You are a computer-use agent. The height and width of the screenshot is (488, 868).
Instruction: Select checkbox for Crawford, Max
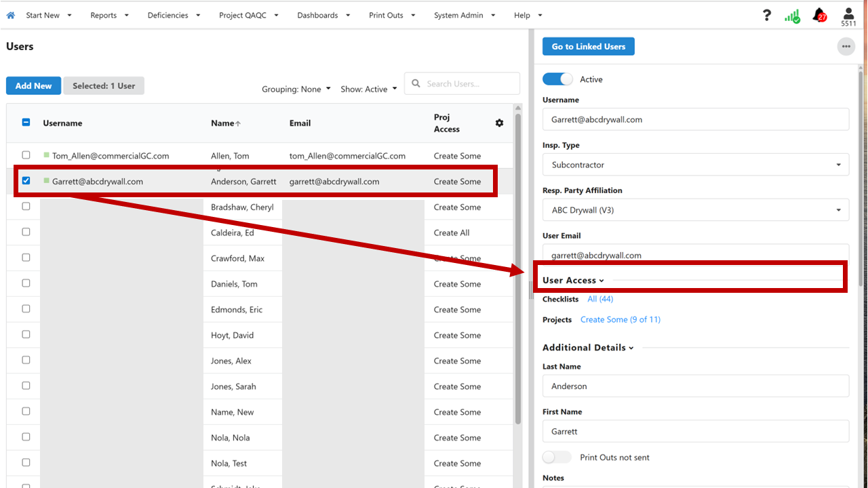click(x=26, y=258)
